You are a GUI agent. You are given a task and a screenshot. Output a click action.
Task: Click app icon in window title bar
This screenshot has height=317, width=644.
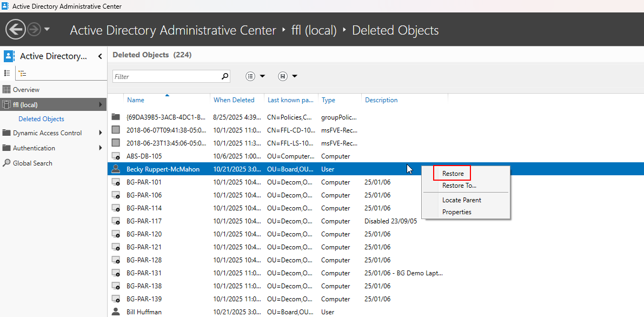[x=5, y=6]
